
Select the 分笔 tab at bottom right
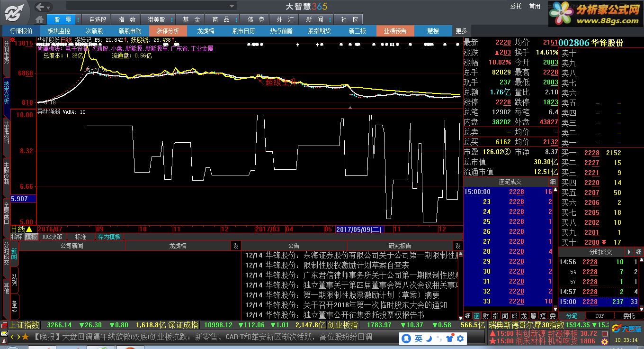click(x=572, y=316)
